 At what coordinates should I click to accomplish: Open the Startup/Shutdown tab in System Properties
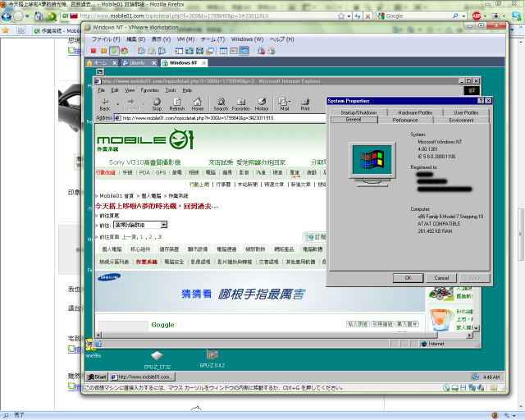358,112
